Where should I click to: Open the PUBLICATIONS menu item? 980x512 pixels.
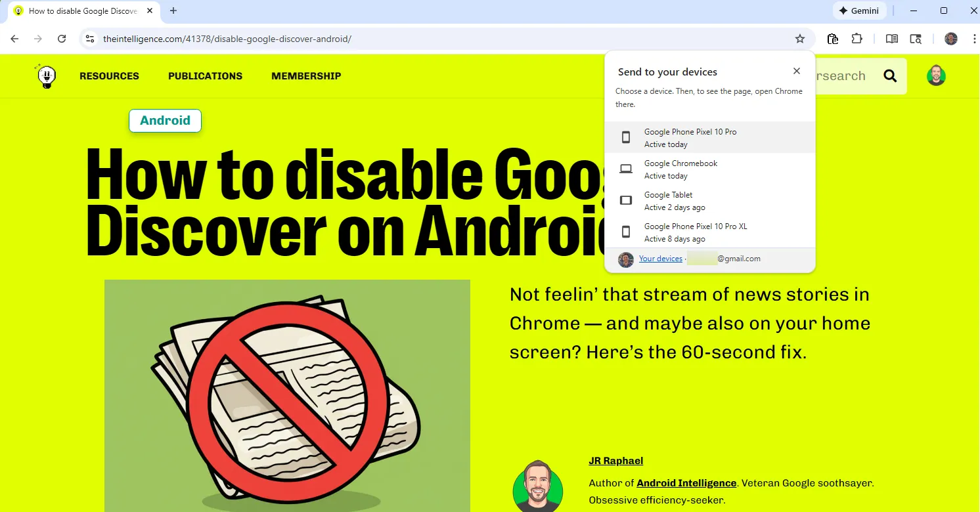pyautogui.click(x=205, y=75)
